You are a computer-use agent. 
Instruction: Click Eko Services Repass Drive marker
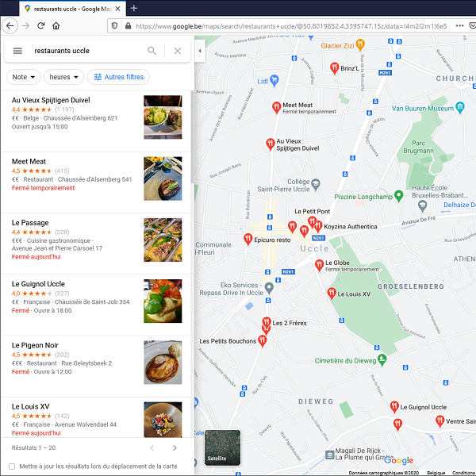[x=269, y=288]
